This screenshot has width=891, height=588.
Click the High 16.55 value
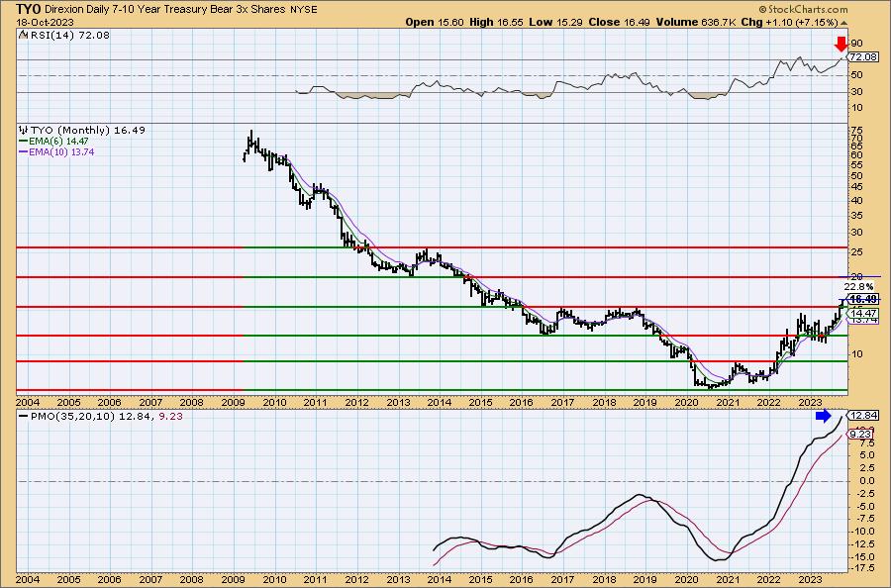[x=497, y=22]
